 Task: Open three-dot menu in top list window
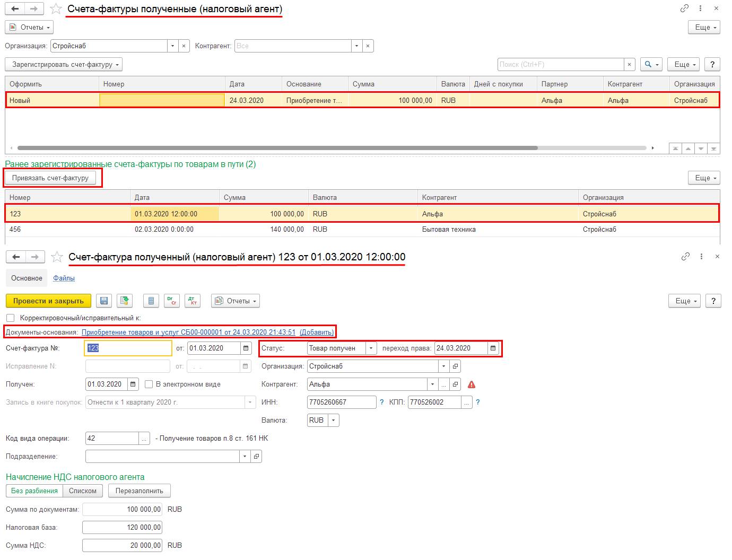coord(701,8)
